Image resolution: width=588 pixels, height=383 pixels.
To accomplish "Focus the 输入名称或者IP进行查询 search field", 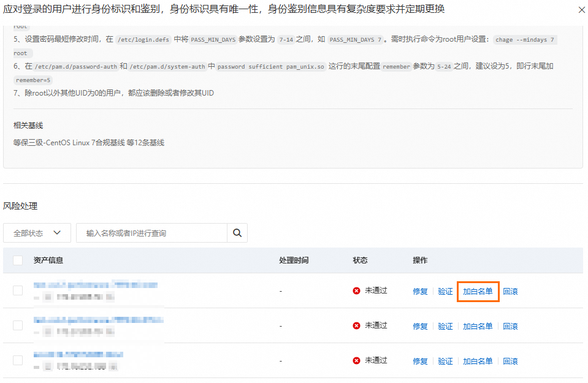I will pos(152,233).
